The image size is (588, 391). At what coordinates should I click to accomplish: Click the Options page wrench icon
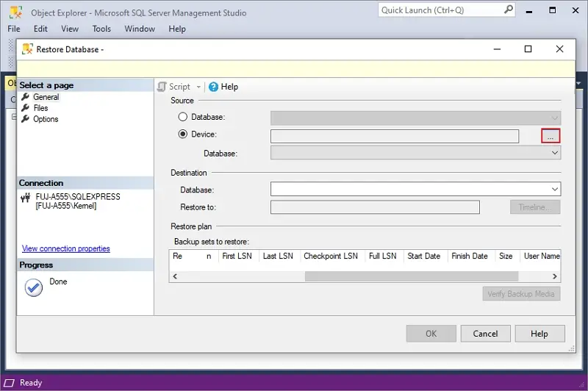[25, 119]
